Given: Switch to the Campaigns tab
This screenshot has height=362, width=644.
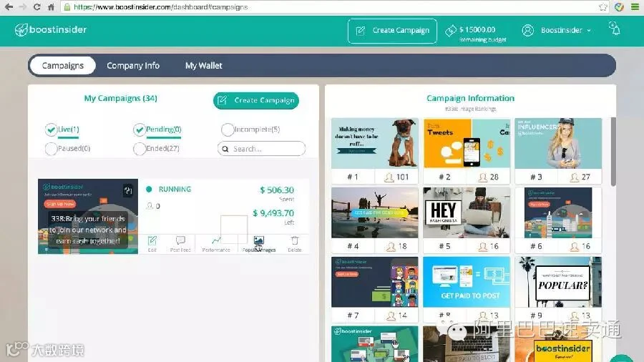Looking at the screenshot, I should pyautogui.click(x=63, y=66).
